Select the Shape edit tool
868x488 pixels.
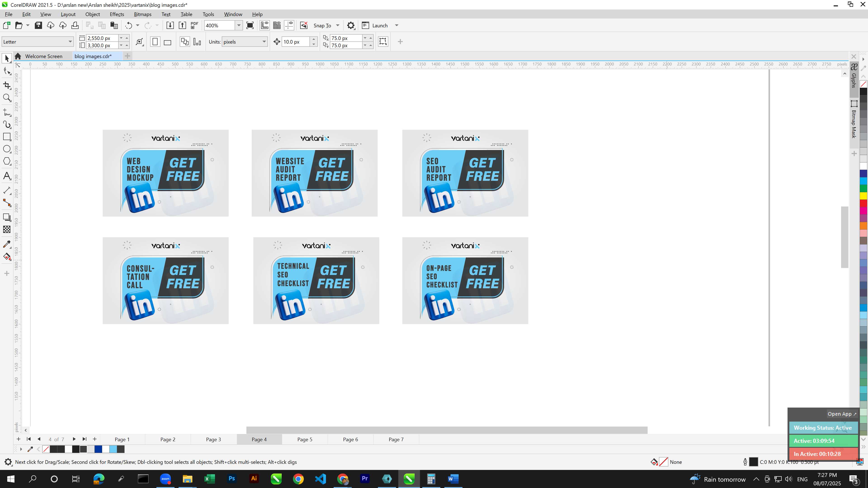[7, 71]
